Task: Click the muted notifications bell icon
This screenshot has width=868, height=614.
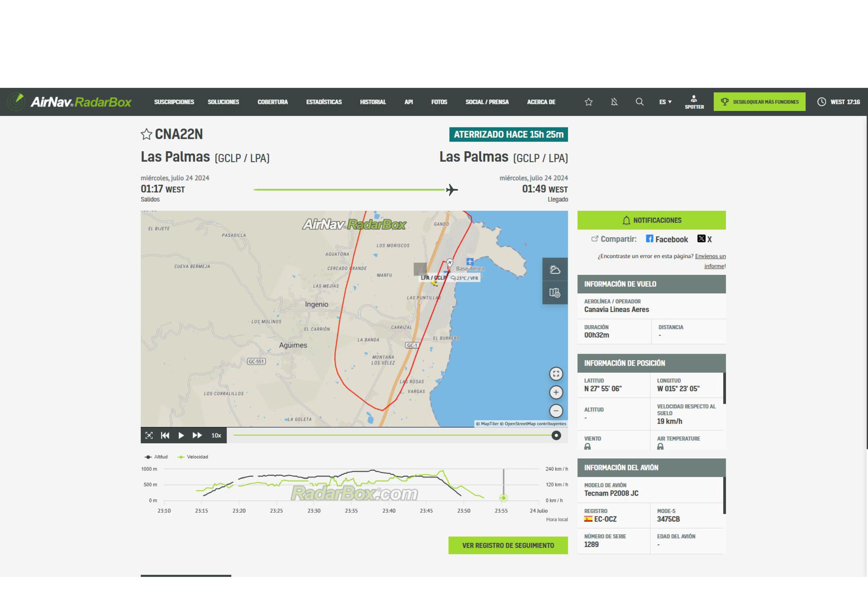Action: 614,102
